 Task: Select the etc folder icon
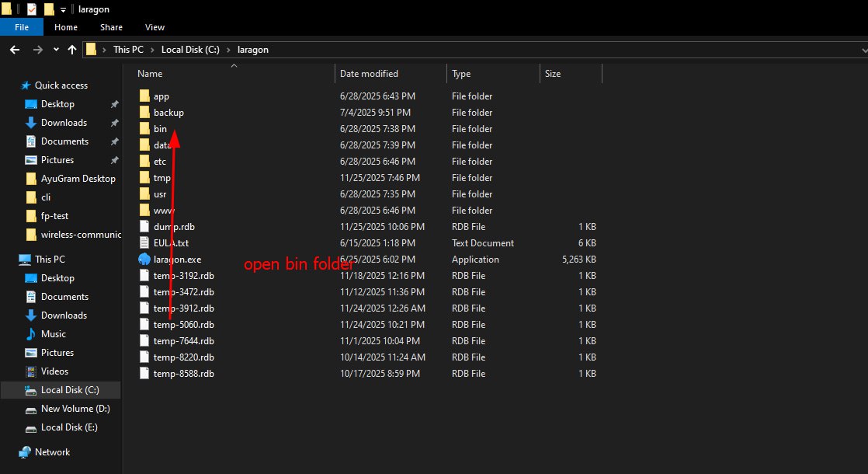click(x=144, y=161)
